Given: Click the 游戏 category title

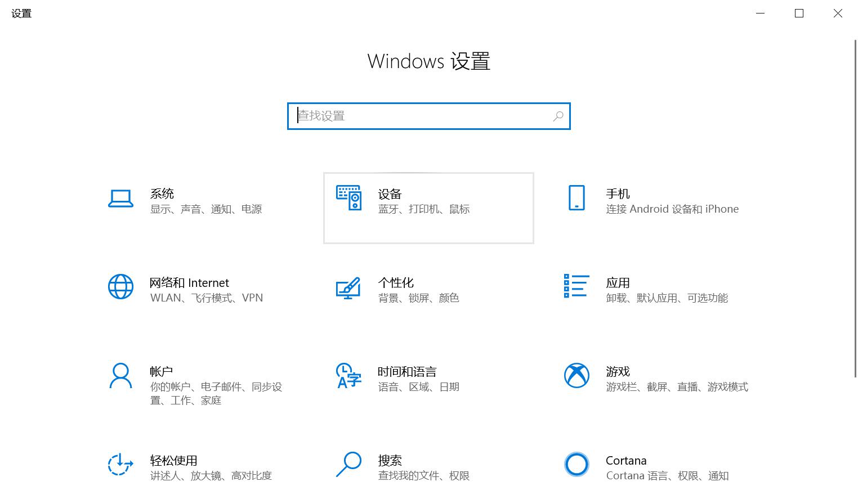Looking at the screenshot, I should point(618,371).
